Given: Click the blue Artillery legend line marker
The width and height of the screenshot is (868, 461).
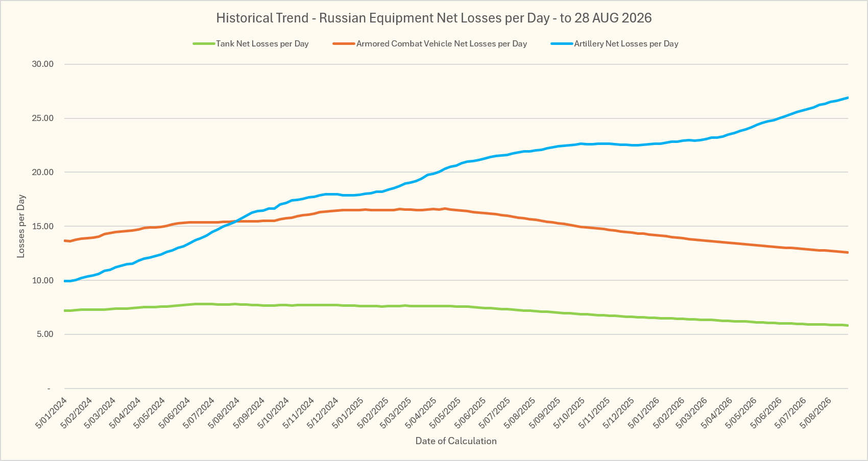Looking at the screenshot, I should coord(562,44).
